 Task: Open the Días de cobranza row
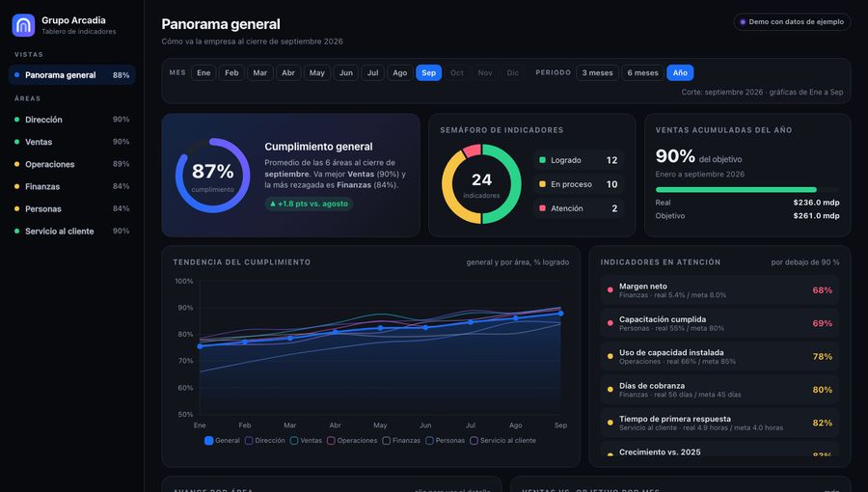coord(719,390)
